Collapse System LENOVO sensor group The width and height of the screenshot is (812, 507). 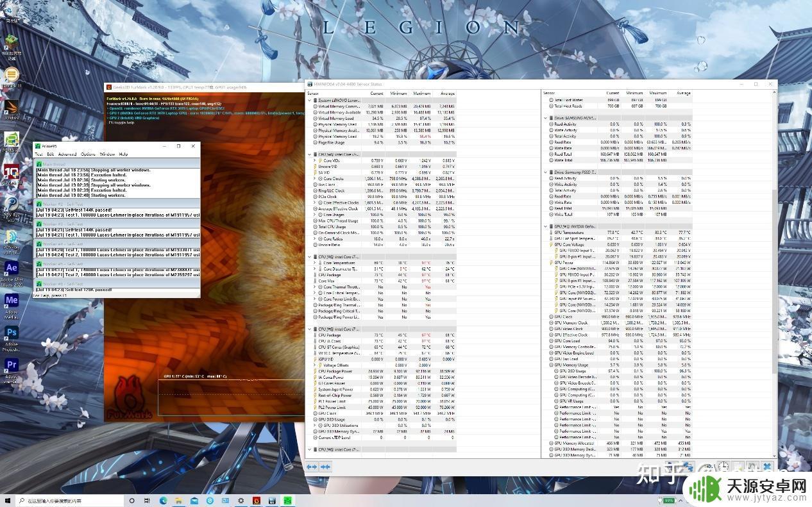309,100
